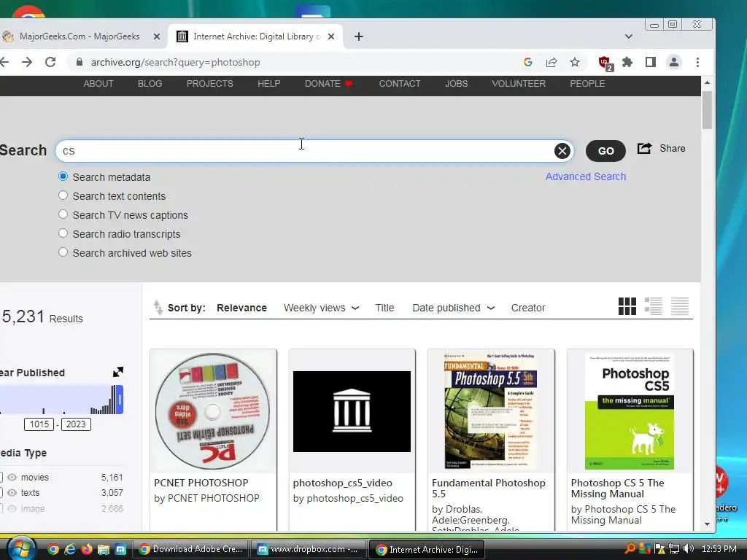Go forward in browser history
The width and height of the screenshot is (747, 560).
[x=27, y=62]
